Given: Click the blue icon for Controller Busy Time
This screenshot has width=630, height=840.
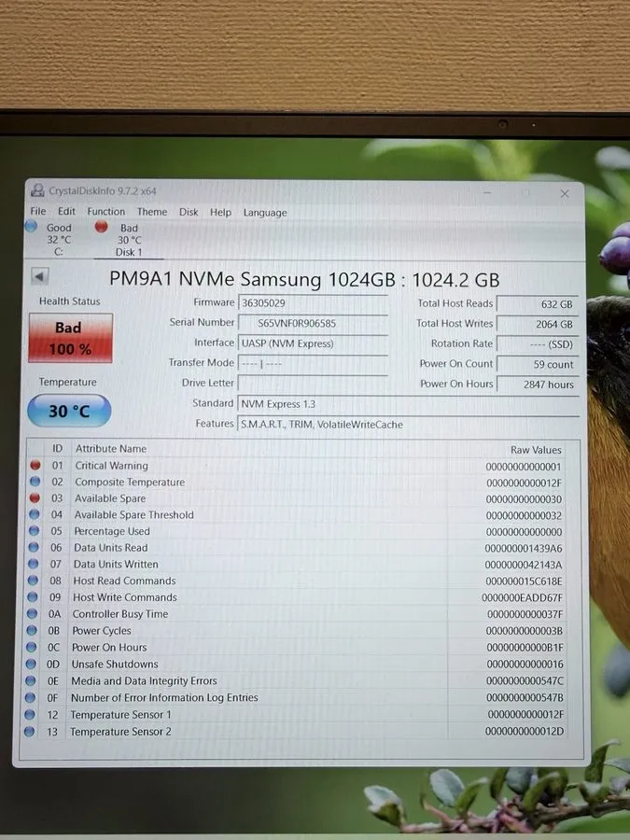Looking at the screenshot, I should [x=32, y=613].
